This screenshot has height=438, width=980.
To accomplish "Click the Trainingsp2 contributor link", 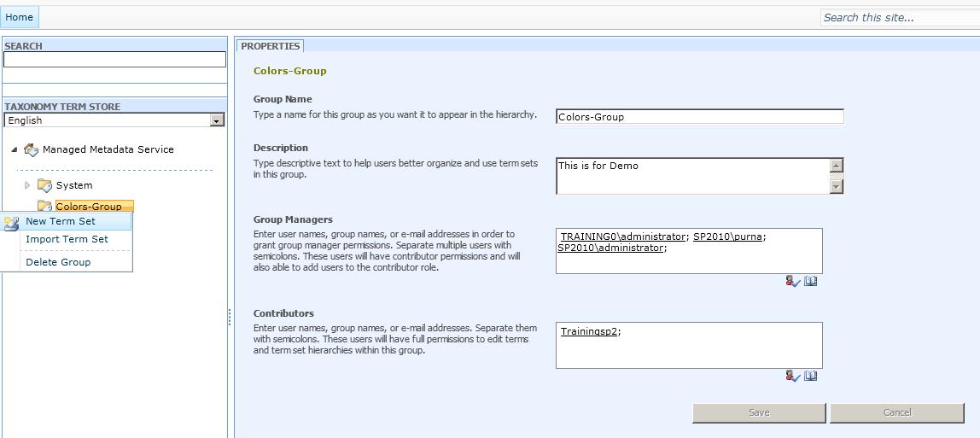I will point(589,331).
